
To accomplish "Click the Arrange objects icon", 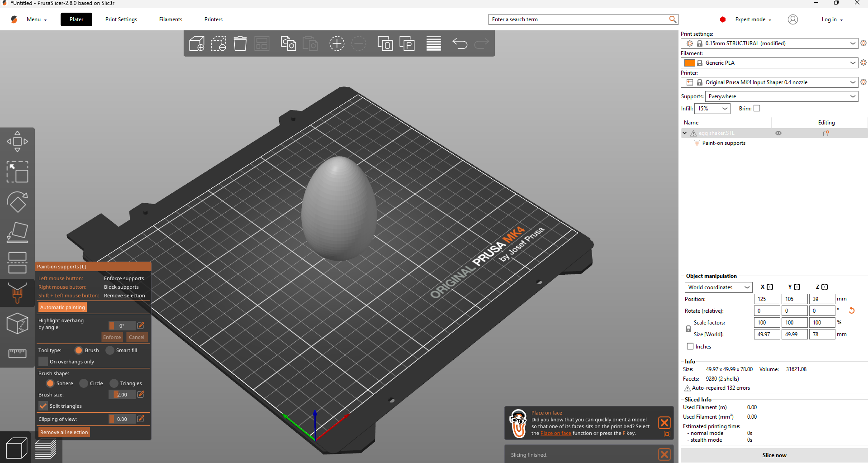I will (x=262, y=44).
